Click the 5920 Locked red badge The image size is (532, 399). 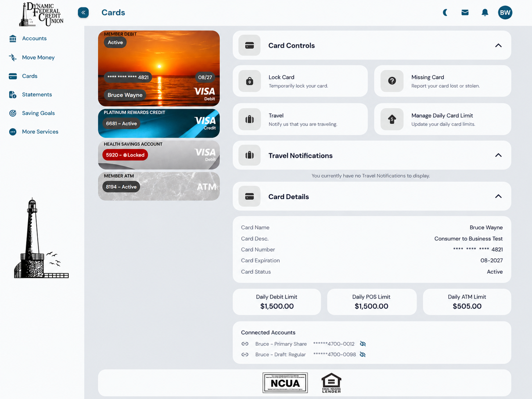125,155
